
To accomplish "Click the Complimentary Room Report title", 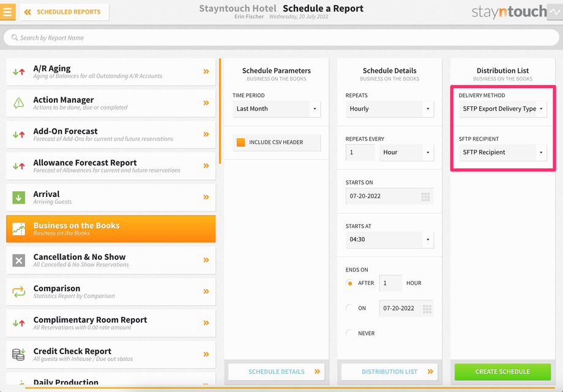I will click(x=90, y=319).
